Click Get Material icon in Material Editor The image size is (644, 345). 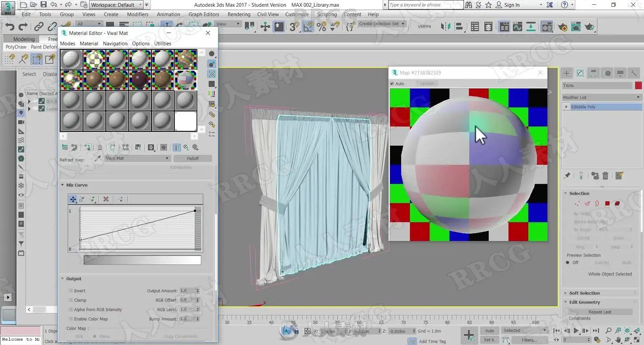[65, 148]
